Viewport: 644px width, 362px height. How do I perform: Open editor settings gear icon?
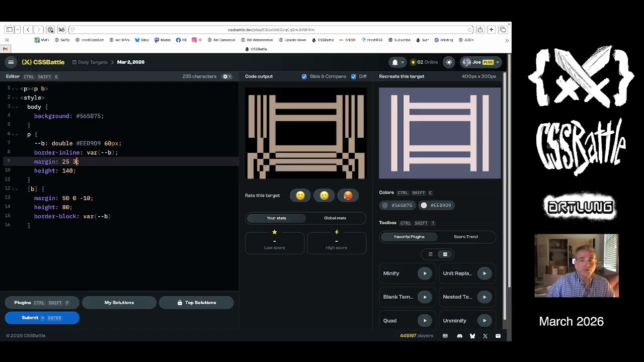(225, 76)
